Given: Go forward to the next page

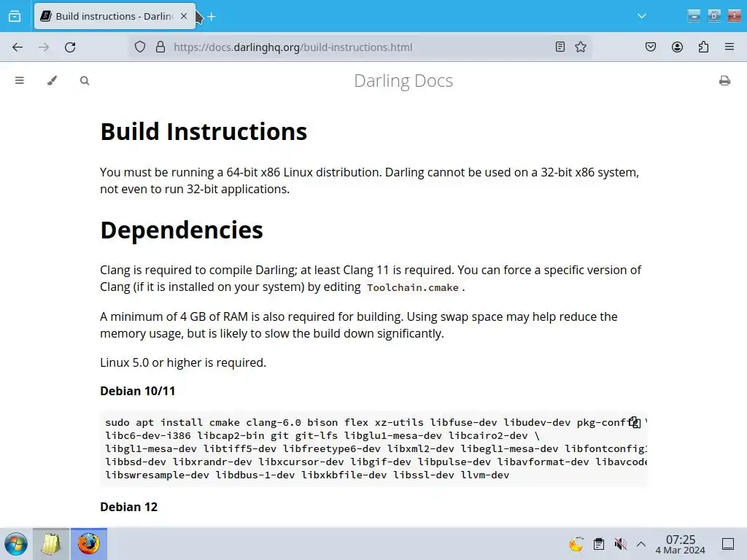Looking at the screenshot, I should tap(44, 47).
